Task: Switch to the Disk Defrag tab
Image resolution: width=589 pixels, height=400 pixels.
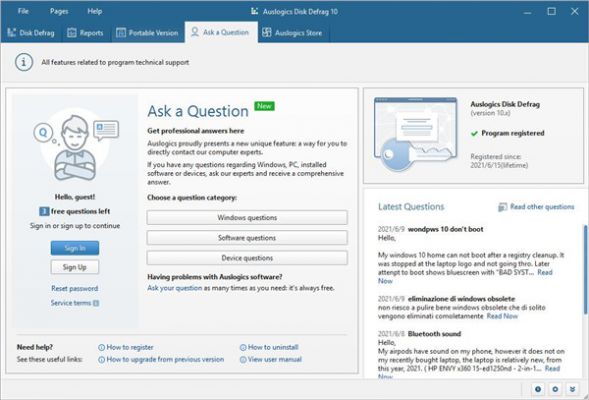Action: point(31,33)
